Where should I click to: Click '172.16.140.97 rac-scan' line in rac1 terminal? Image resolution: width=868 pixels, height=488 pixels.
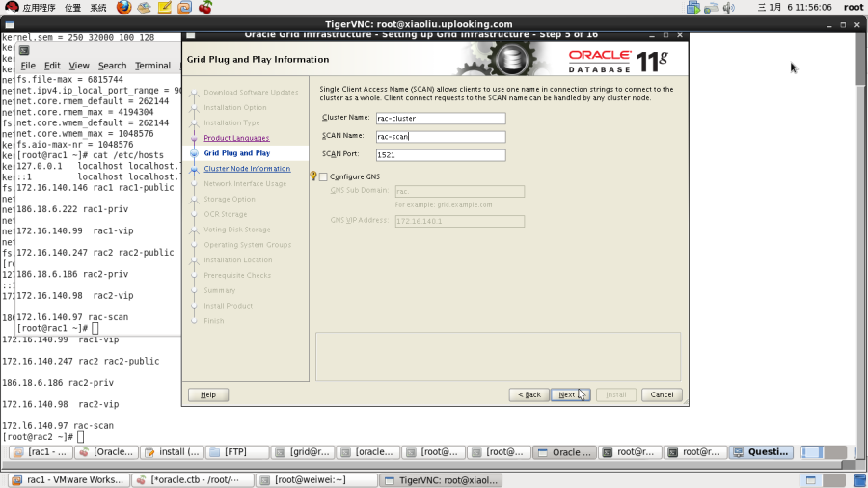[72, 317]
